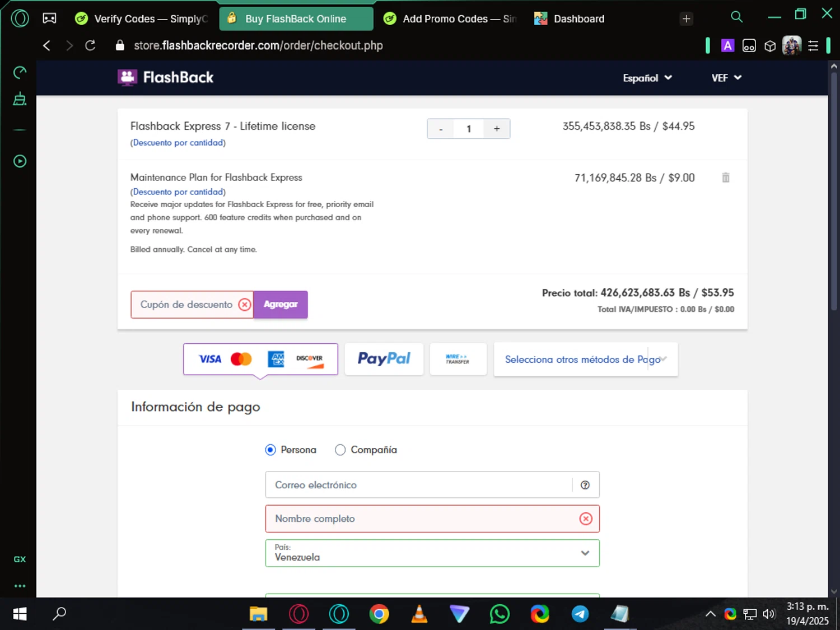Open the purple A extension icon
Screen dimensions: 840x630
point(727,45)
